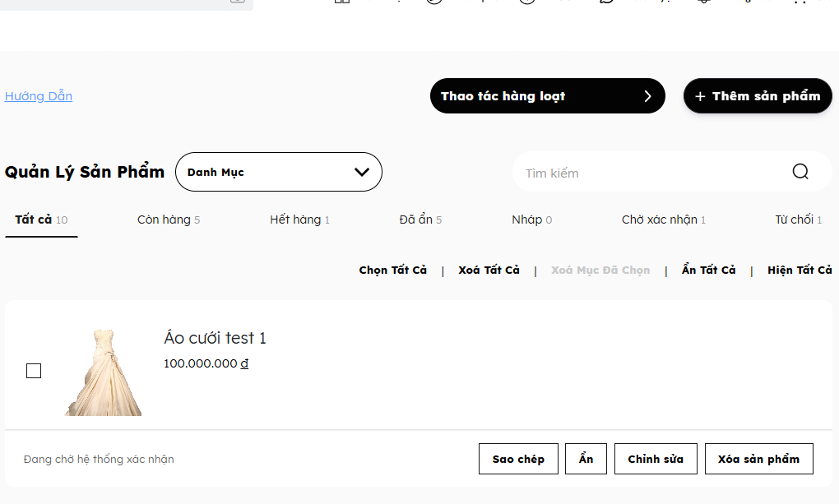
Task: Click Chọn Tất Cả
Action: pyautogui.click(x=392, y=270)
